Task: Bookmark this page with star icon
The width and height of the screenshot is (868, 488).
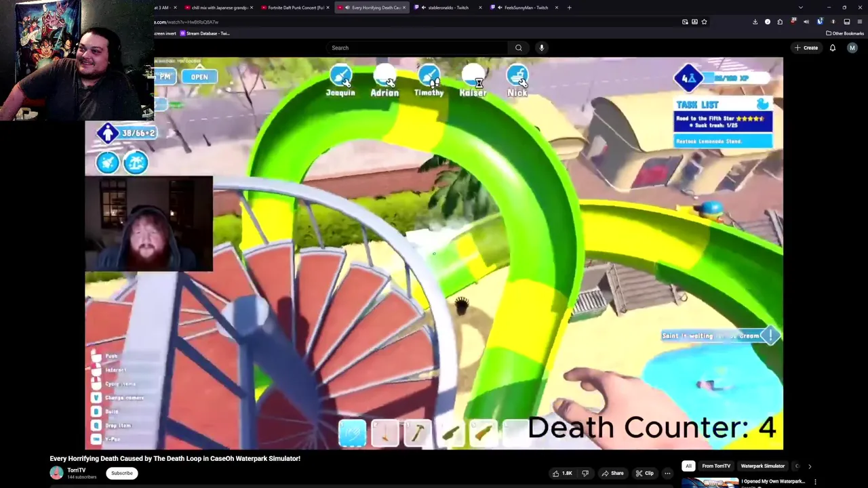Action: pyautogui.click(x=704, y=22)
